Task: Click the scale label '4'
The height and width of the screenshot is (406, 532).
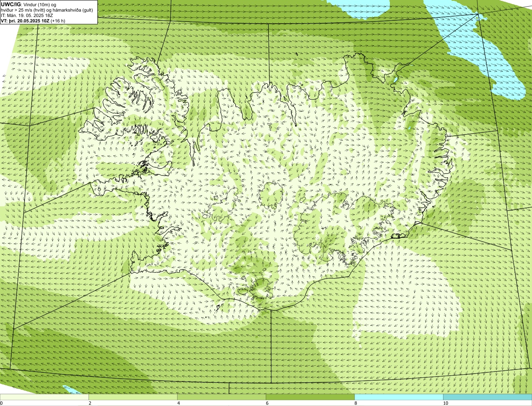Action: pyautogui.click(x=178, y=403)
